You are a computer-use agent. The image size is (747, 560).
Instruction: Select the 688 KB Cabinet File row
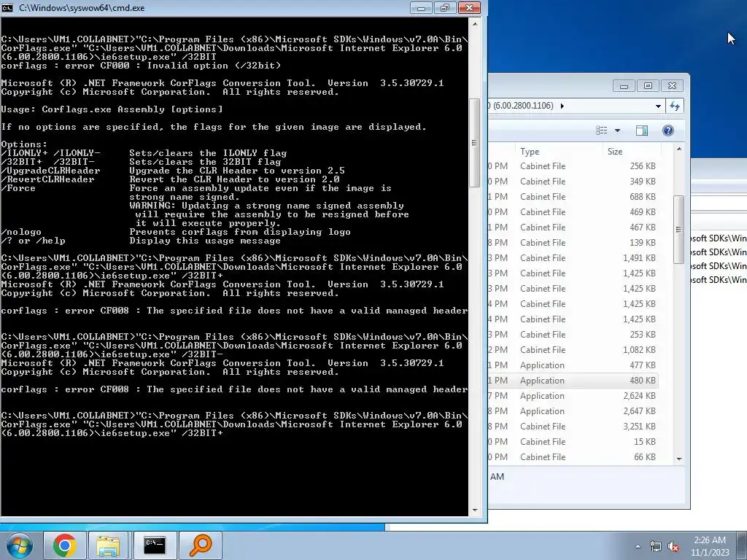pyautogui.click(x=573, y=197)
